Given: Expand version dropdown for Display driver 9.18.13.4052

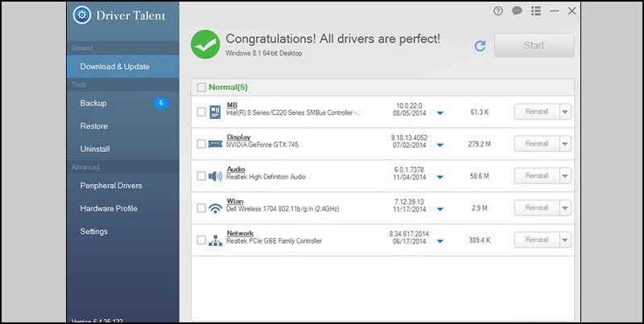Looking at the screenshot, I should [440, 145].
